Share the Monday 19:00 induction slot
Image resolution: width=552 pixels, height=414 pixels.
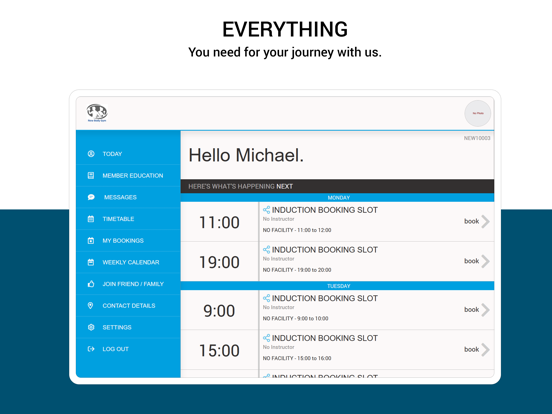click(266, 250)
